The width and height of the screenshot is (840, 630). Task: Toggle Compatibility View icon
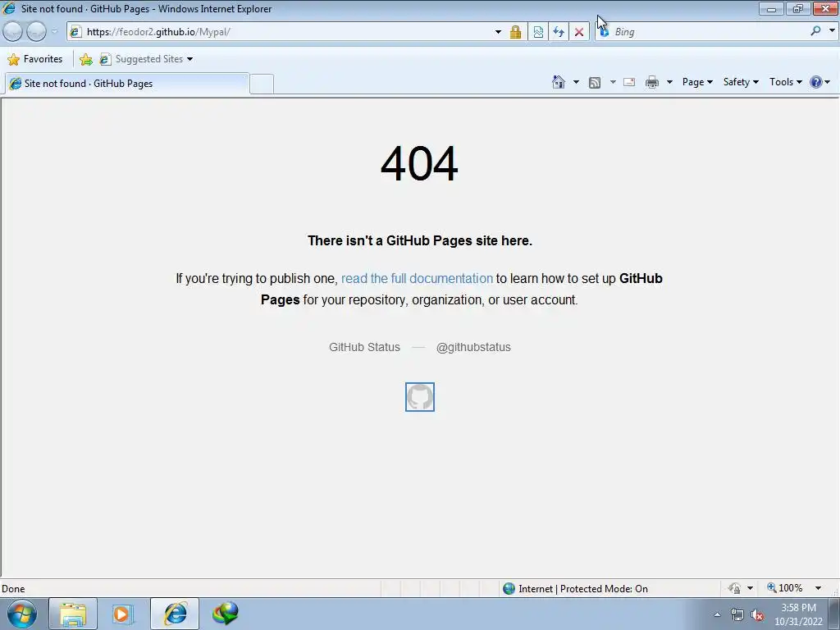[538, 32]
